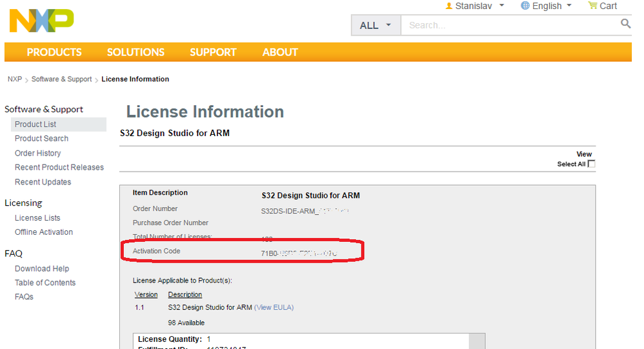
Task: Focus the Search input field
Action: (510, 25)
